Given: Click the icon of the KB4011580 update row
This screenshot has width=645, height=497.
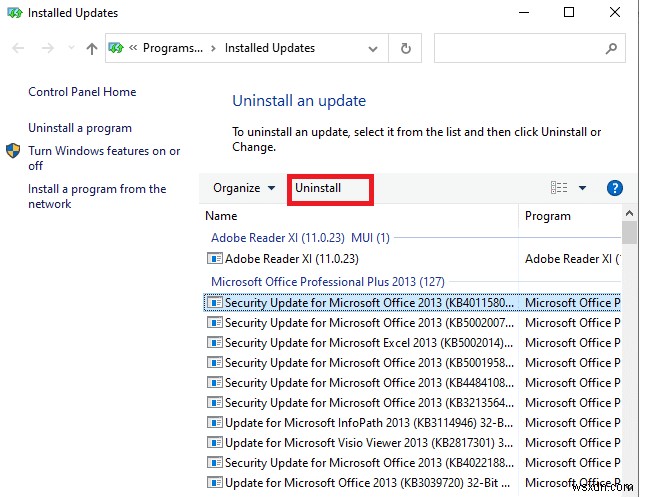Looking at the screenshot, I should (x=215, y=302).
